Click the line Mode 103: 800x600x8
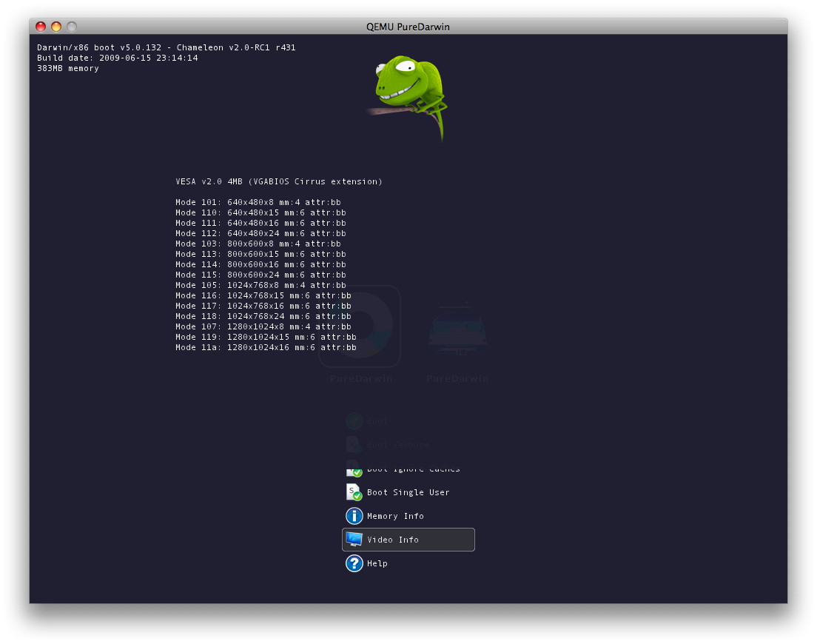Screen dimensions: 817x644 coord(258,244)
